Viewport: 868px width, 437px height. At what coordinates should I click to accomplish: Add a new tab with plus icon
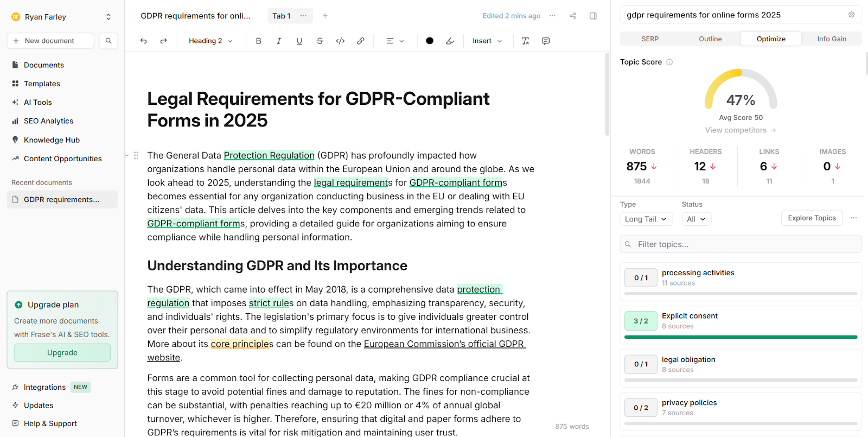(325, 16)
